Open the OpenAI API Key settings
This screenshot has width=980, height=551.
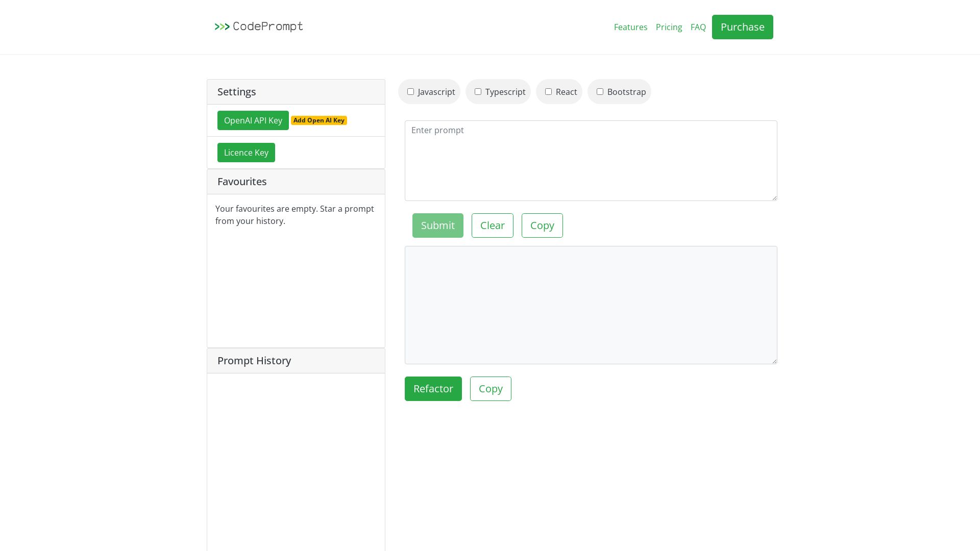253,120
